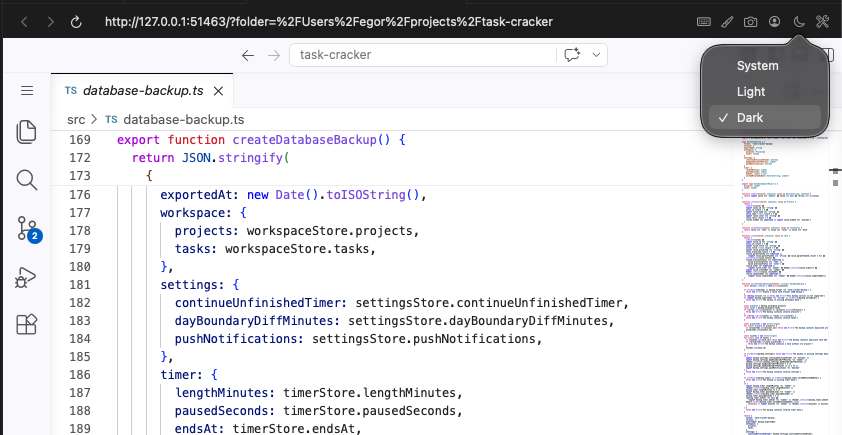Click the moon theme icon
This screenshot has height=435, width=842.
799,21
